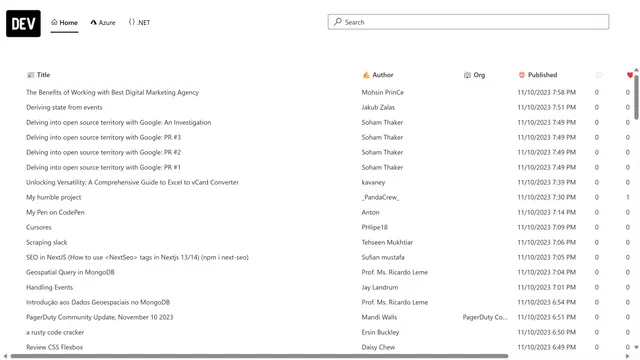Image resolution: width=640 pixels, height=360 pixels.
Task: Switch to the .NET tab
Action: point(139,22)
